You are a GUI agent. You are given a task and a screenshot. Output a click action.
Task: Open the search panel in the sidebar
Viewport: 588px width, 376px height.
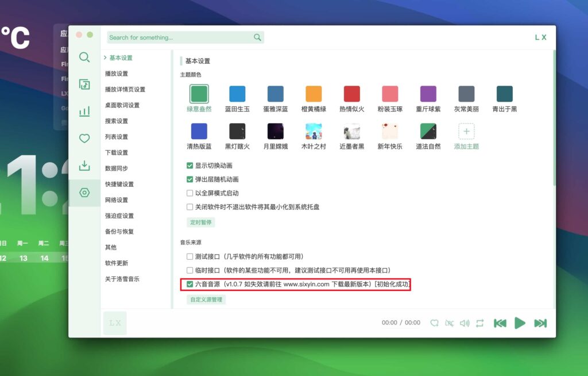[84, 57]
